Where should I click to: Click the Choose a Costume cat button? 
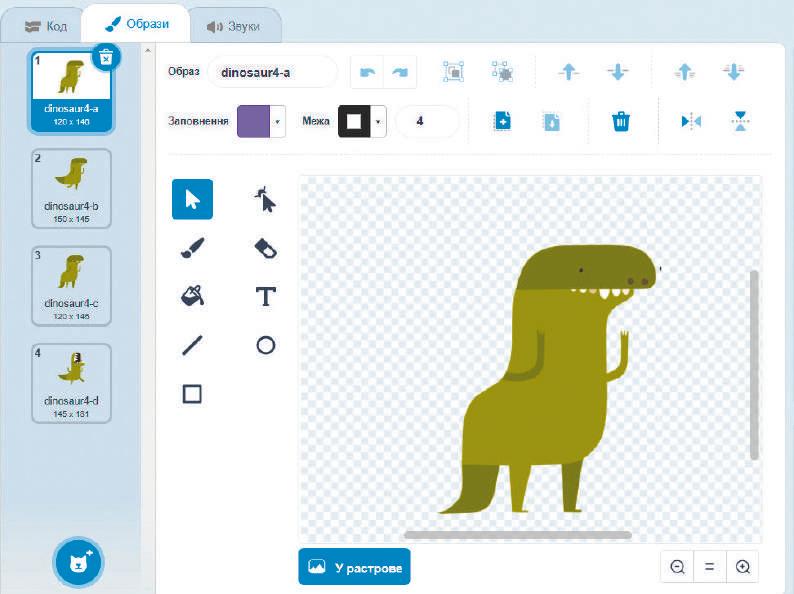click(x=78, y=563)
